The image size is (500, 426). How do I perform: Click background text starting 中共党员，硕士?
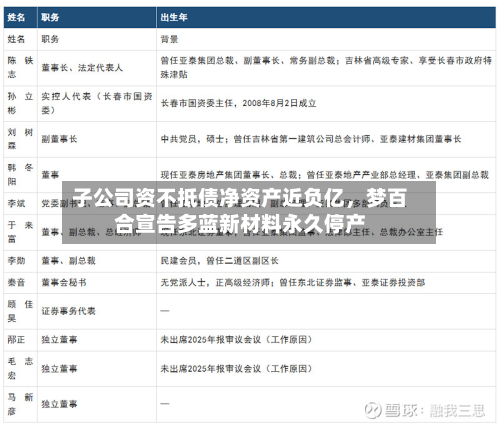tap(311, 139)
